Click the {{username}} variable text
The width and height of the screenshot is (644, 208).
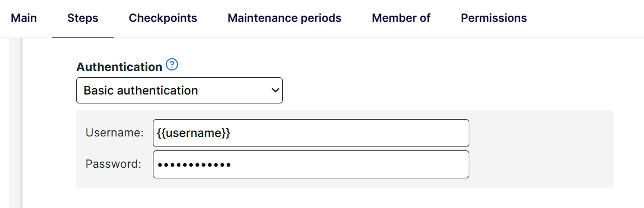pos(193,133)
